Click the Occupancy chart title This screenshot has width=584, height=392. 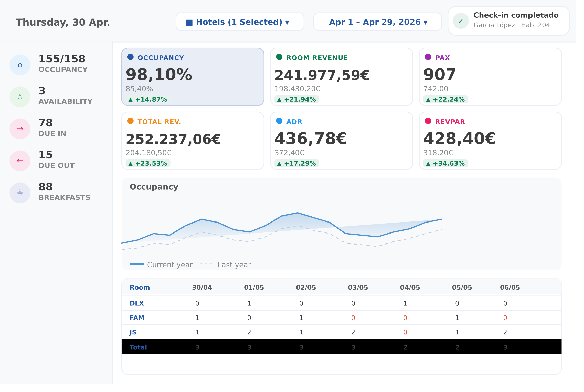click(154, 187)
